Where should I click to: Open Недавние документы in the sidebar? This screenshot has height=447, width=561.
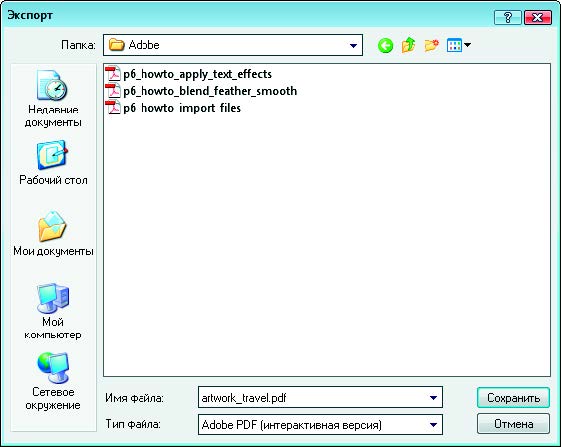[53, 98]
